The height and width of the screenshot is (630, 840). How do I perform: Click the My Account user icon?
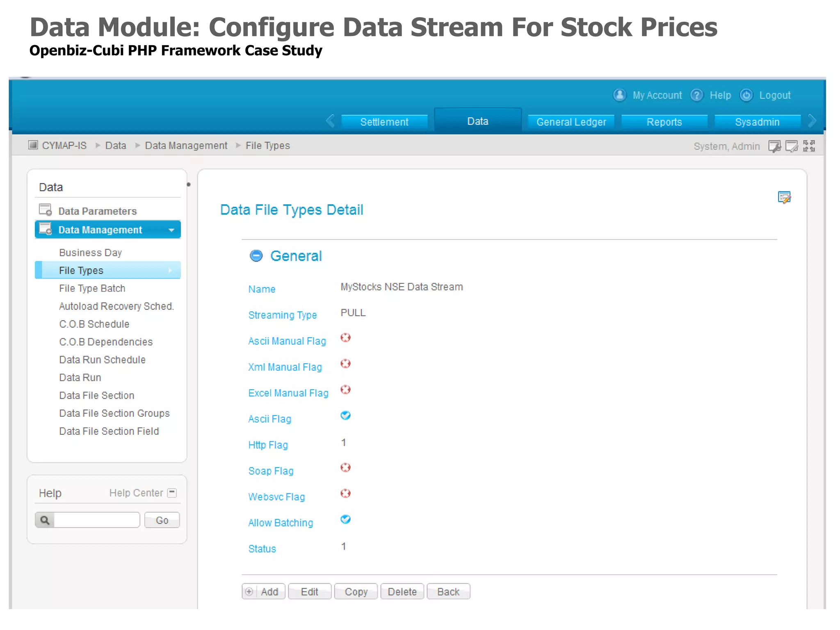click(619, 95)
